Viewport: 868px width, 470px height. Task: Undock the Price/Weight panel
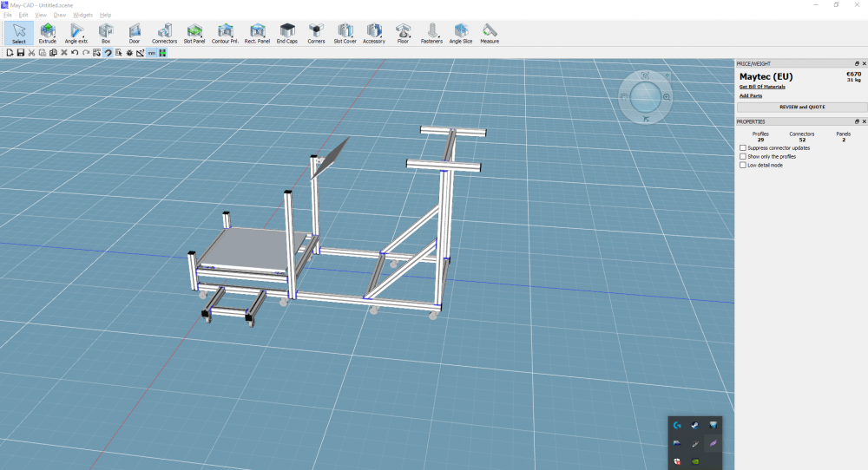tap(856, 63)
